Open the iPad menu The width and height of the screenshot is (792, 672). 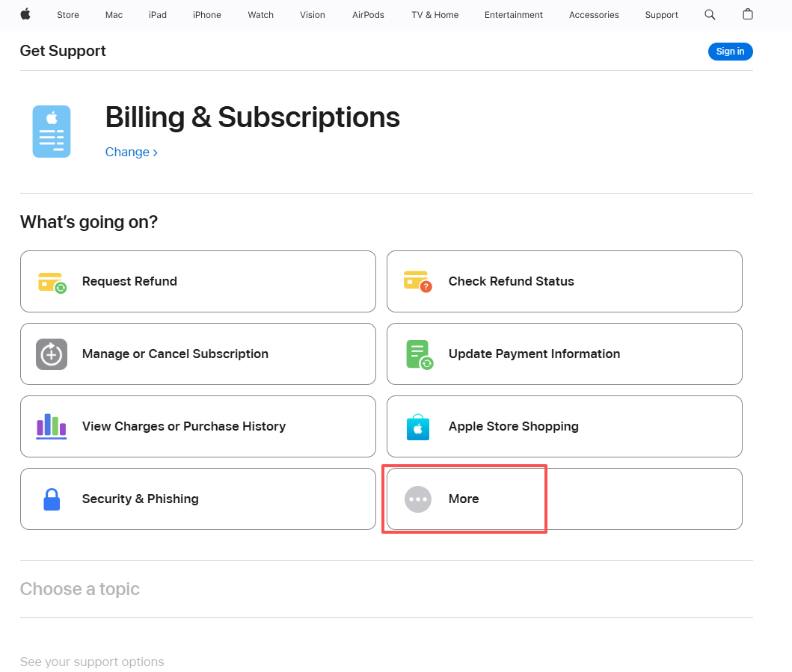(158, 15)
